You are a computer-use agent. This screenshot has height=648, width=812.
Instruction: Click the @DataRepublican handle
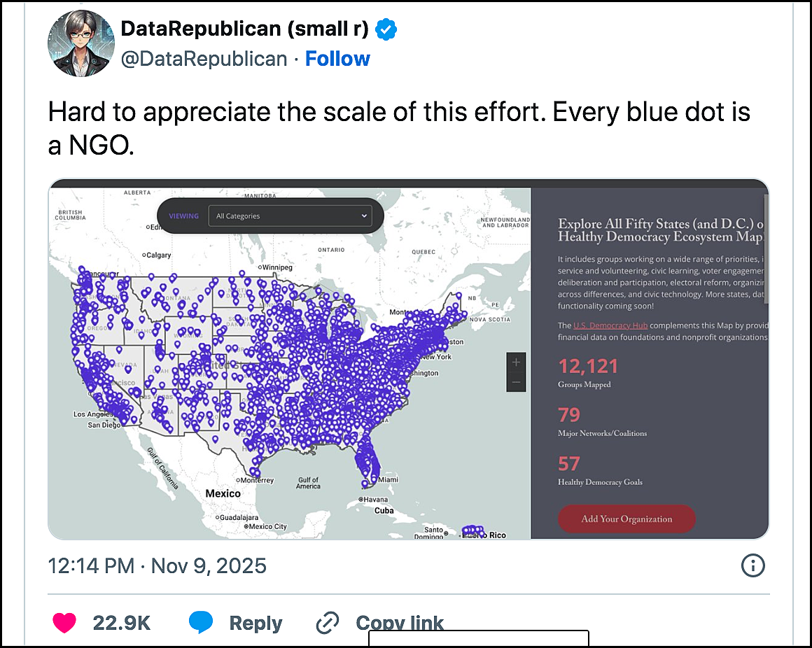pos(204,59)
